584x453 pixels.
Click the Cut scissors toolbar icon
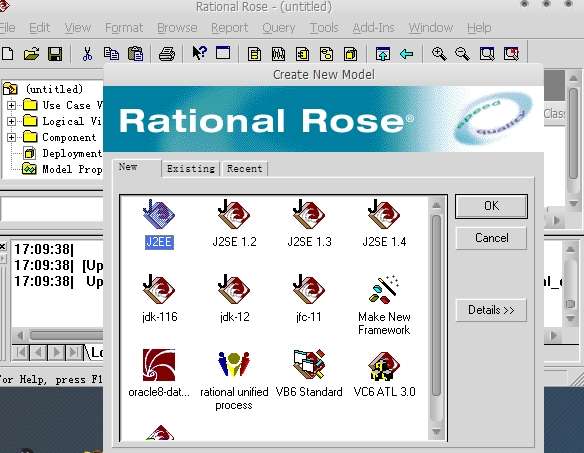pos(87,54)
